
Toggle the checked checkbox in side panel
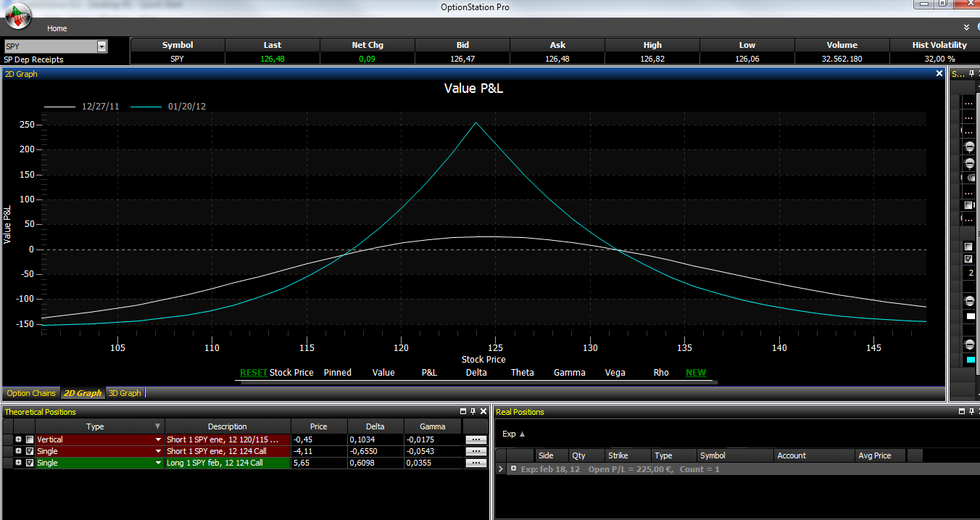pos(969,259)
